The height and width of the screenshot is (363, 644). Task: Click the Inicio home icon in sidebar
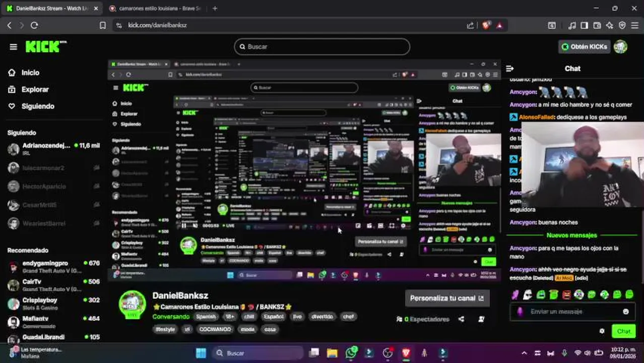[12, 73]
